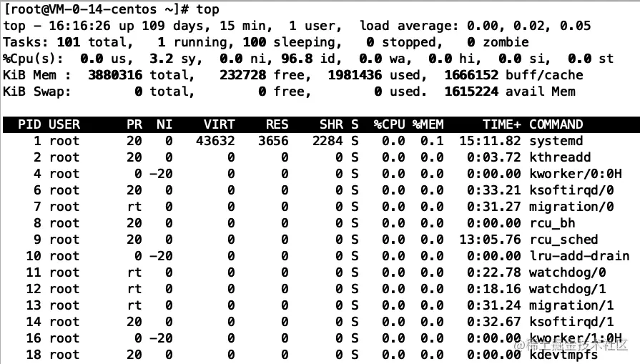Click total memory value 3880316
Screen dimensions: 640x364
(x=115, y=75)
